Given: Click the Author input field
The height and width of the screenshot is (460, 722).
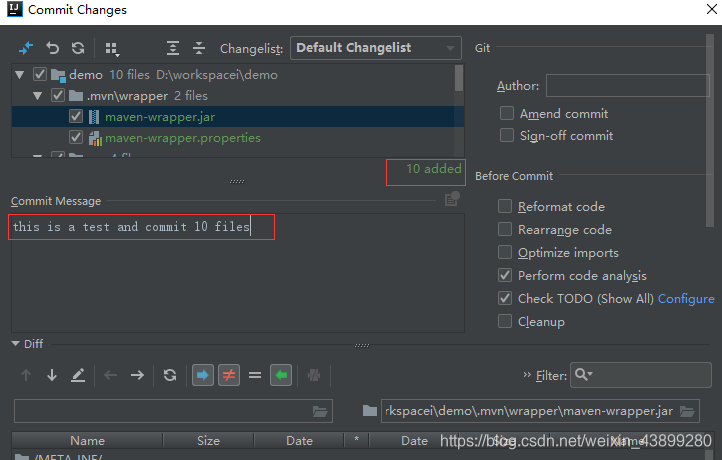Looking at the screenshot, I should point(627,86).
